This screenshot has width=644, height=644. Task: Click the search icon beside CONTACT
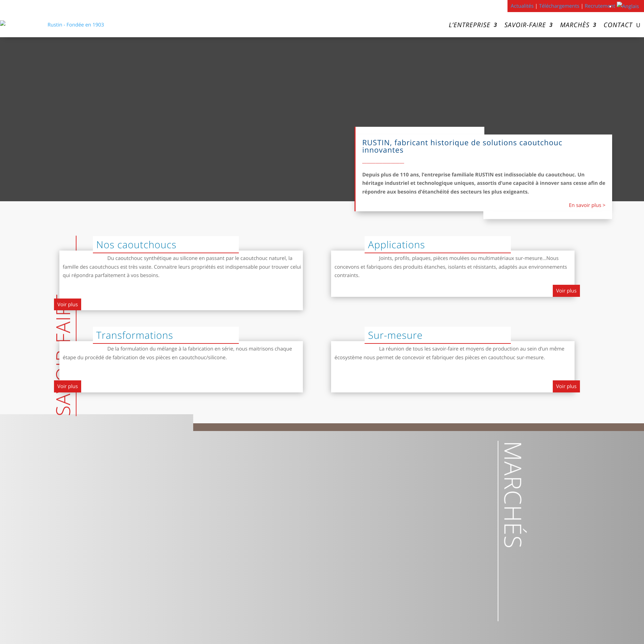click(638, 25)
